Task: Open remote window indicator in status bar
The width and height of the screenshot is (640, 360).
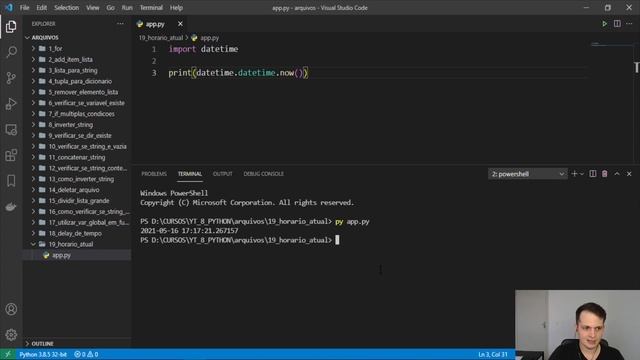Action: tap(7, 354)
